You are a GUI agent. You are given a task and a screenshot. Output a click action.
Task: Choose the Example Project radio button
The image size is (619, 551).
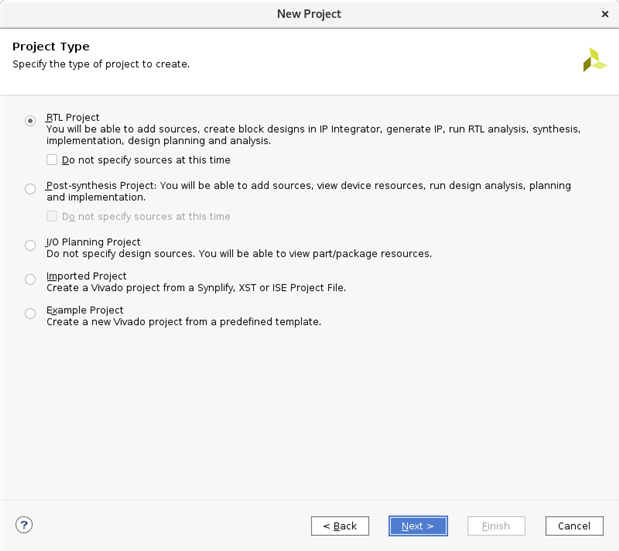pos(30,313)
